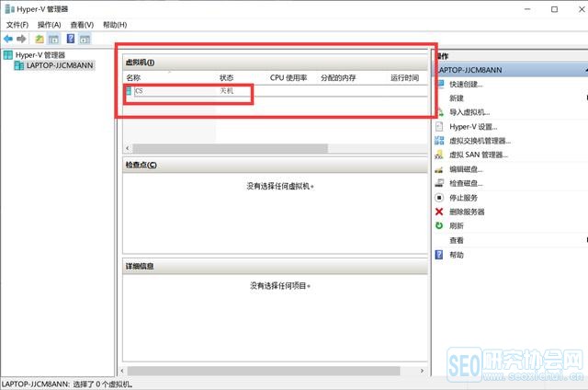
Task: Click the CS virtual machine row icon
Action: (x=129, y=90)
